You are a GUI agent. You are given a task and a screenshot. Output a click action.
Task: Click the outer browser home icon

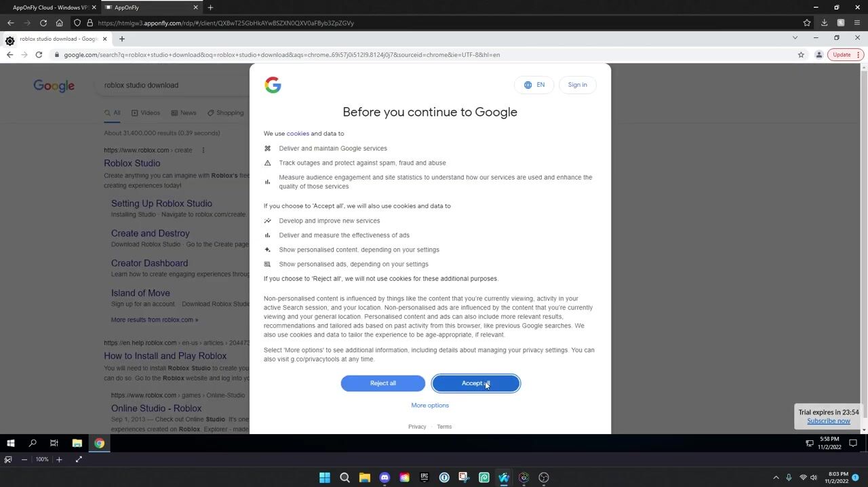(59, 23)
